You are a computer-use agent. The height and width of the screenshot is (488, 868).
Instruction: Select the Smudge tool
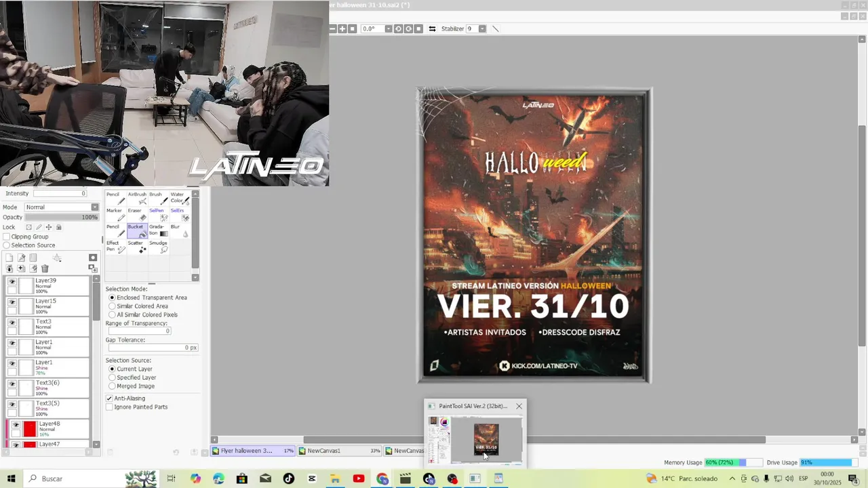tap(157, 246)
